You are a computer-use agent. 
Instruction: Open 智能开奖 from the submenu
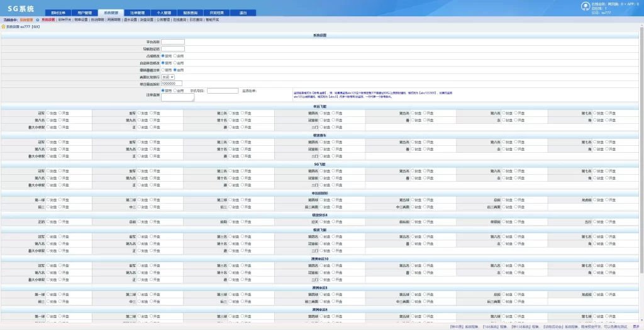tap(212, 19)
